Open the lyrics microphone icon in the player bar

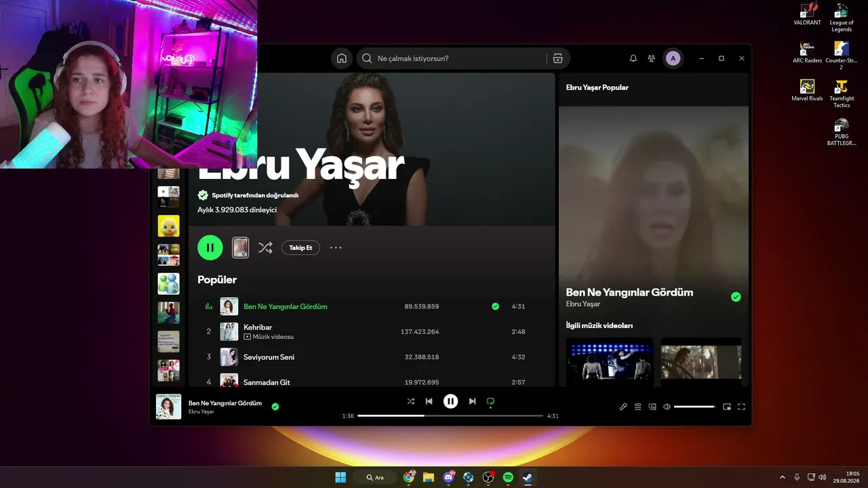[x=623, y=407]
